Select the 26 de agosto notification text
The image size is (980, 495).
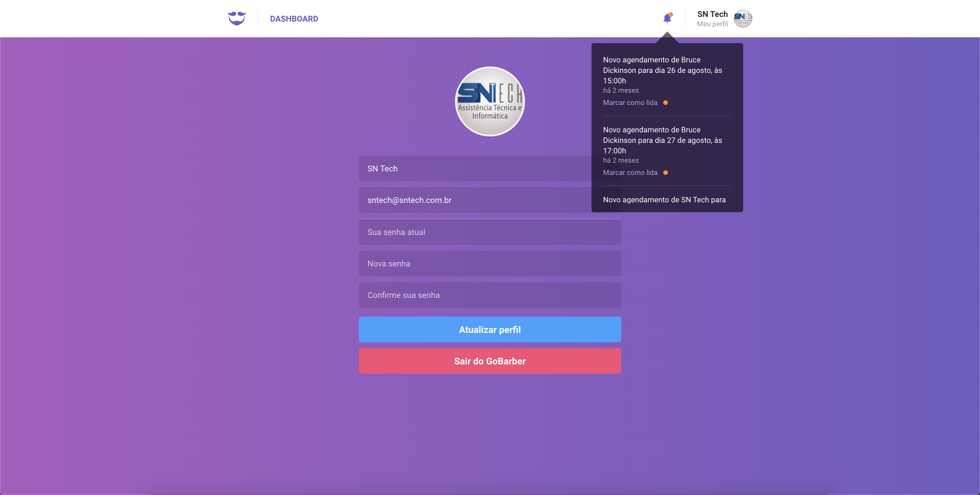pos(662,70)
